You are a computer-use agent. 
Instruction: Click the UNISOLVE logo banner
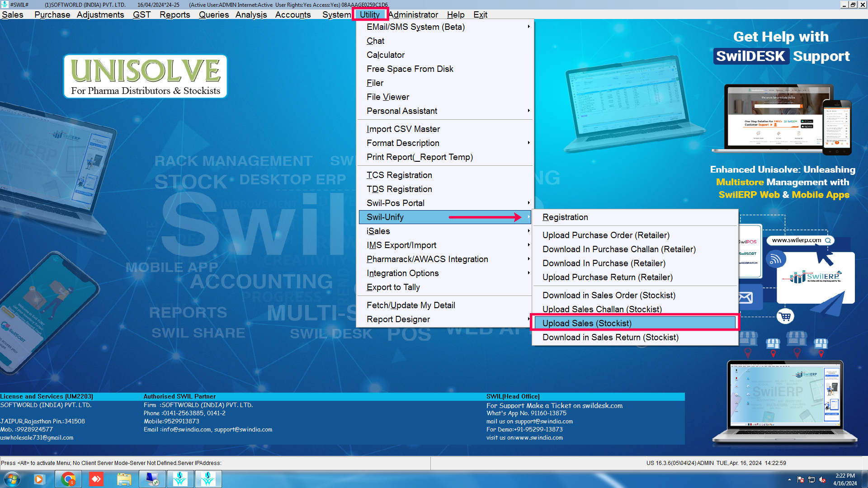pyautogui.click(x=145, y=76)
